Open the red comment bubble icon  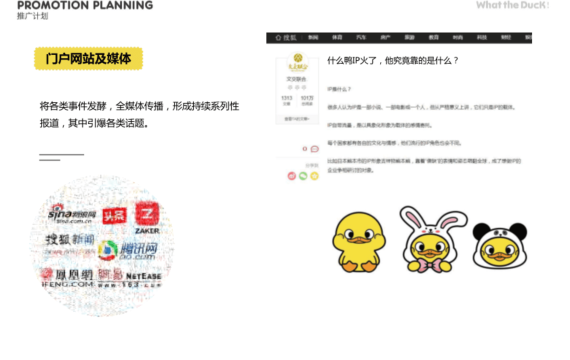pyautogui.click(x=315, y=149)
